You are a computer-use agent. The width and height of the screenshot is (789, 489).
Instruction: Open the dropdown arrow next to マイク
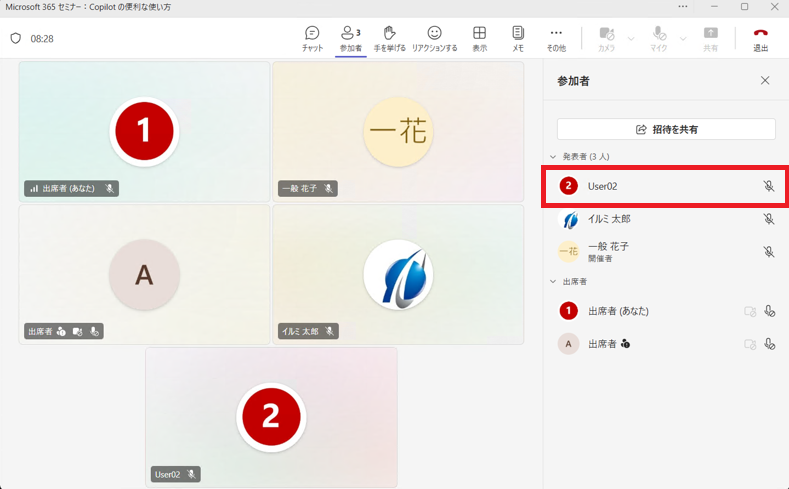pyautogui.click(x=683, y=39)
